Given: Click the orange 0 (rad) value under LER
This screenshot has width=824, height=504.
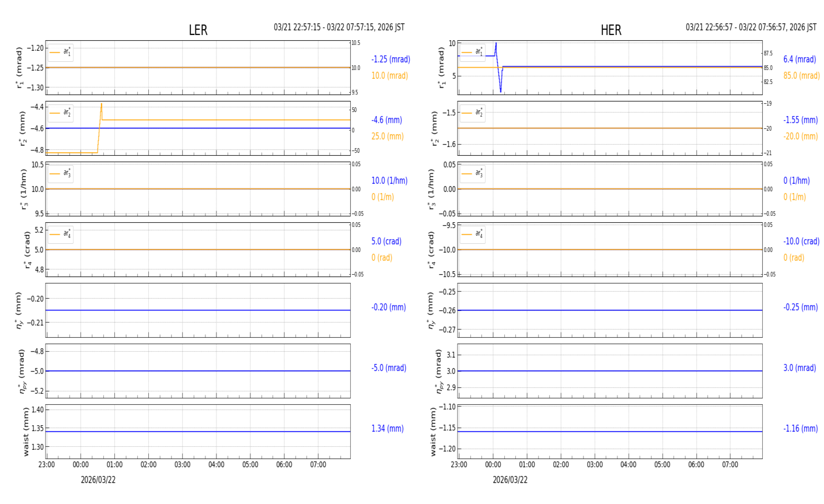Looking at the screenshot, I should 382,257.
